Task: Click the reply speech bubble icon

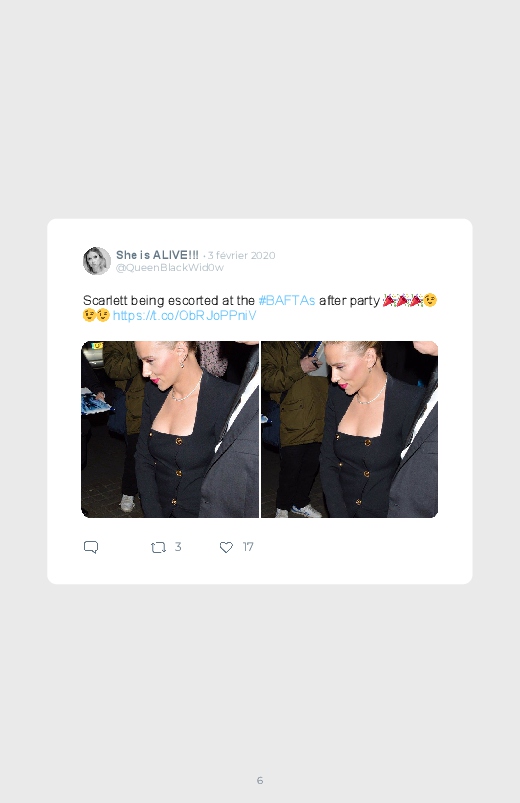Action: pos(91,547)
